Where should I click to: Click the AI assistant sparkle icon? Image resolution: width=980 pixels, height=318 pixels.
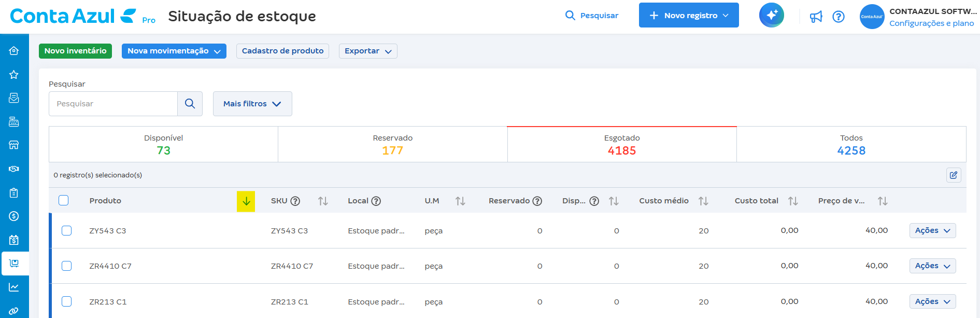pyautogui.click(x=771, y=16)
